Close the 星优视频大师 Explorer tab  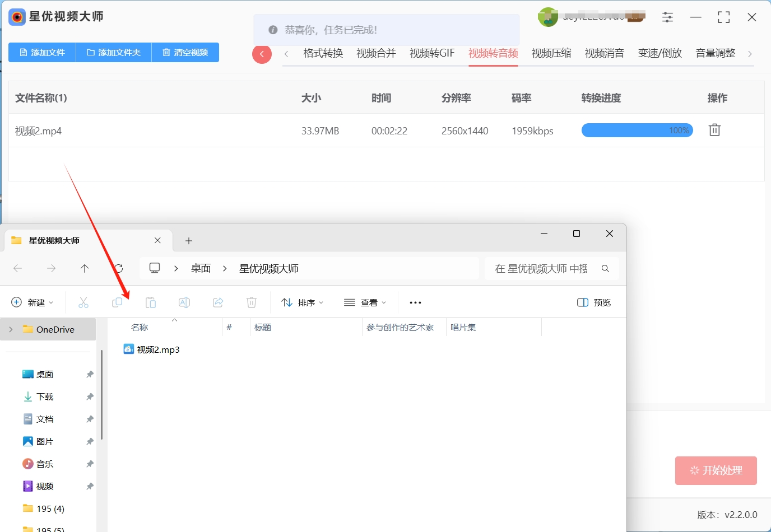tap(157, 240)
